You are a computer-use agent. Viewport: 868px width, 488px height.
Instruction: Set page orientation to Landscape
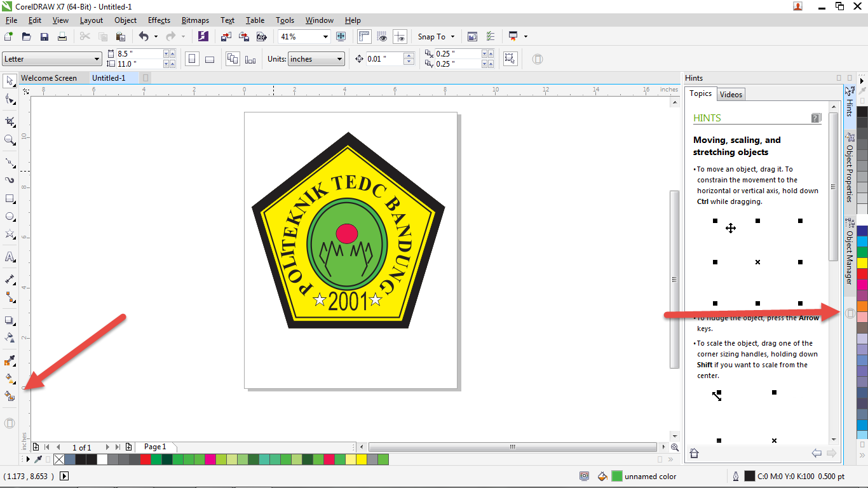point(210,59)
